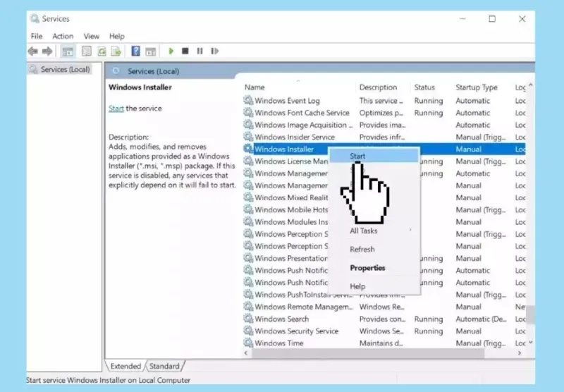Open the Action menu
Image resolution: width=564 pixels, height=392 pixels.
click(x=63, y=37)
